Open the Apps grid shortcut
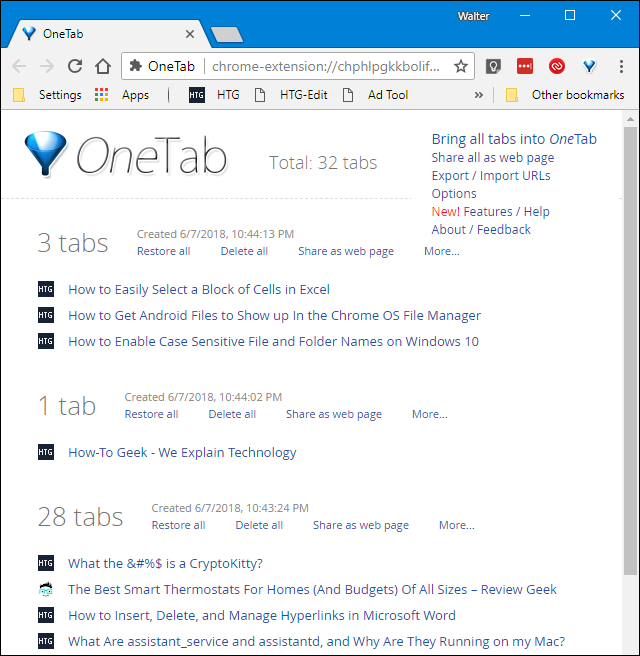Image resolution: width=640 pixels, height=656 pixels. pyautogui.click(x=122, y=95)
